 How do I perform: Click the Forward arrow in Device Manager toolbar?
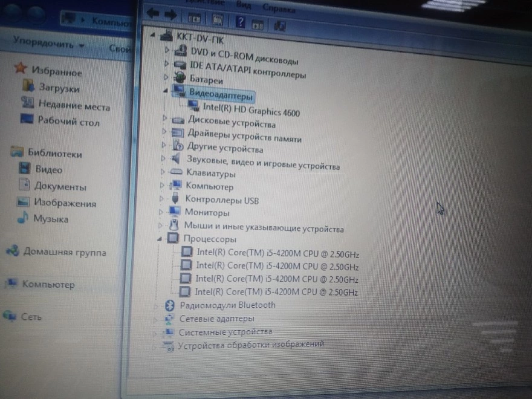pos(171,15)
